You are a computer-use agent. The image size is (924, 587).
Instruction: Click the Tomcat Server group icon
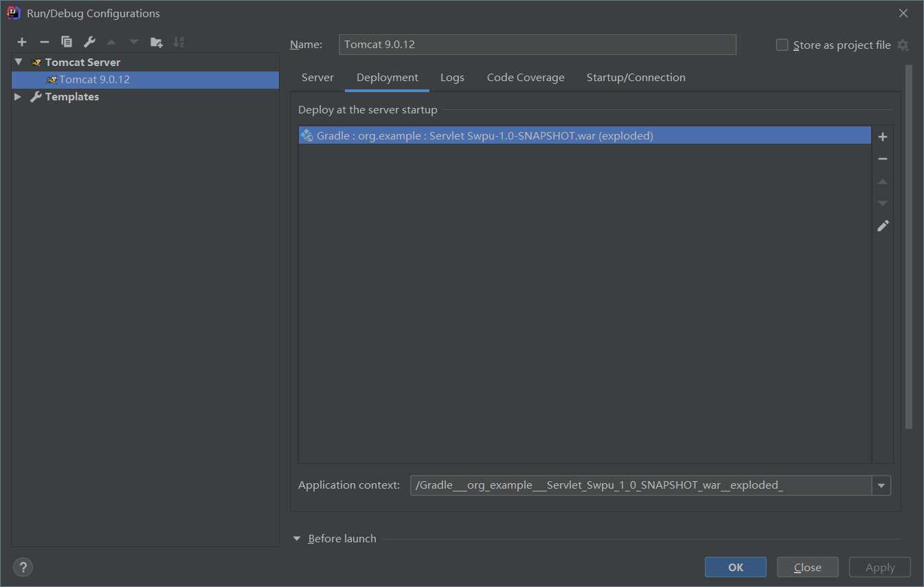pos(36,63)
